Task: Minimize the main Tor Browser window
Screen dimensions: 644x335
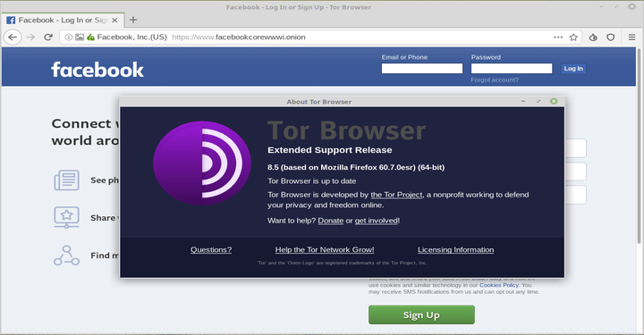Action: point(601,7)
